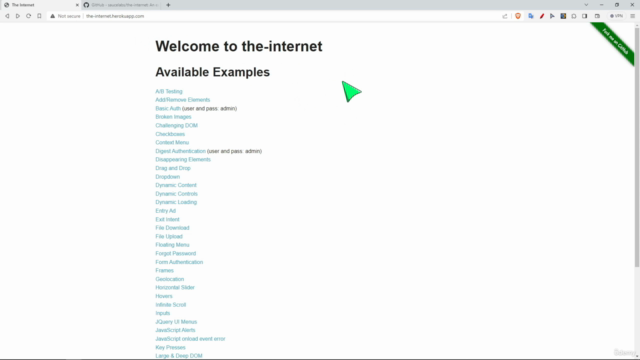Reload the current page

tap(28, 16)
